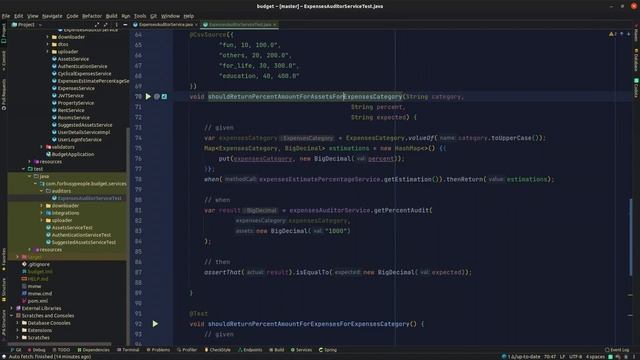Open the Database side panel

pos(636,60)
